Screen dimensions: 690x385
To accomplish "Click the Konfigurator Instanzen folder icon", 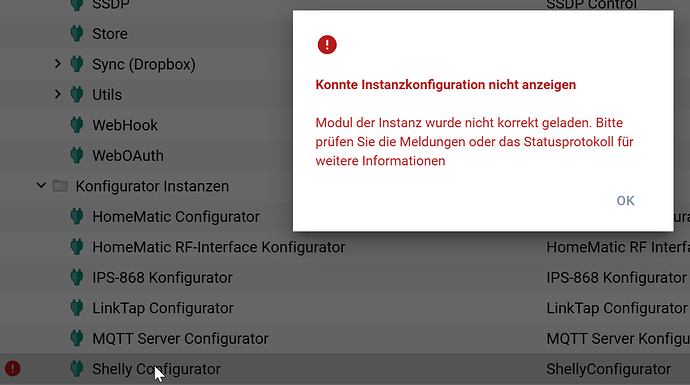I will point(60,186).
